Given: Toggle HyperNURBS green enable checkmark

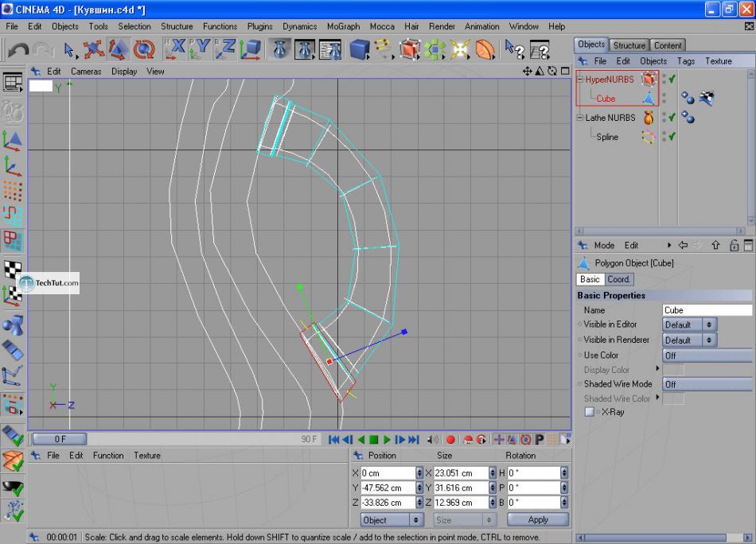Looking at the screenshot, I should point(672,80).
